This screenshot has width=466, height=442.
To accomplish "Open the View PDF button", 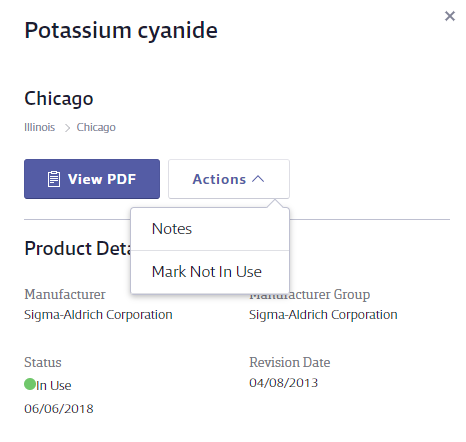I will (x=92, y=179).
